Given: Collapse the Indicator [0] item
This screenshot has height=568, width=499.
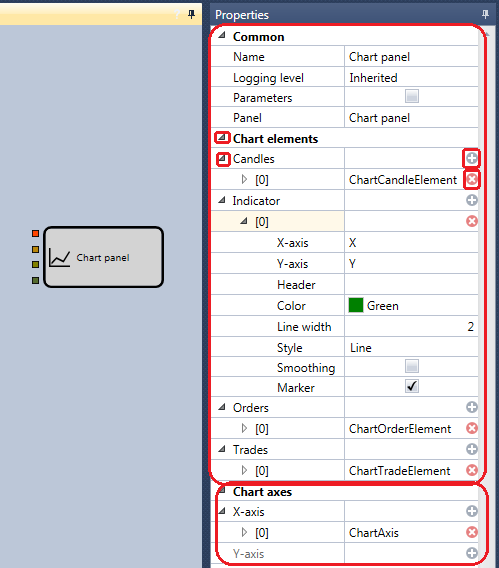Looking at the screenshot, I should 244,220.
